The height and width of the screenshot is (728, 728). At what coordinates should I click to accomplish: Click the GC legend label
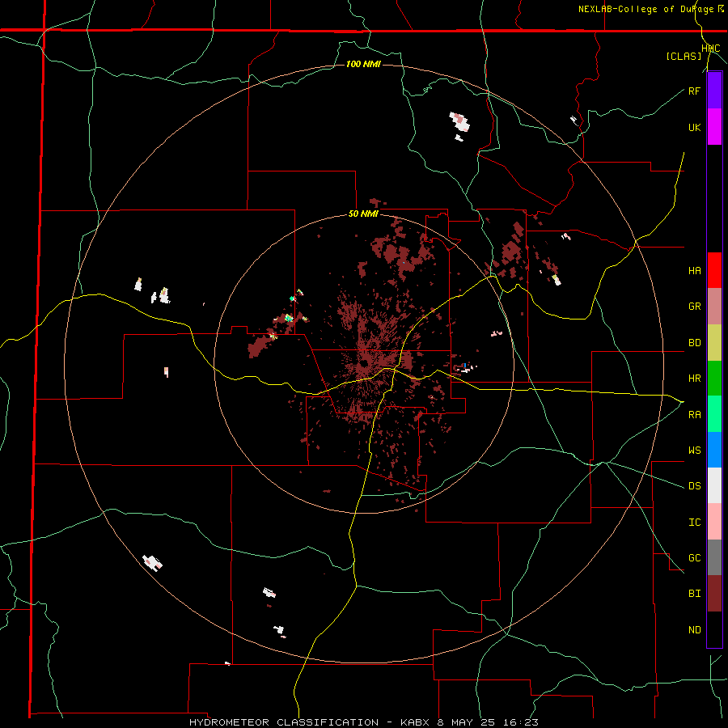pyautogui.click(x=694, y=558)
